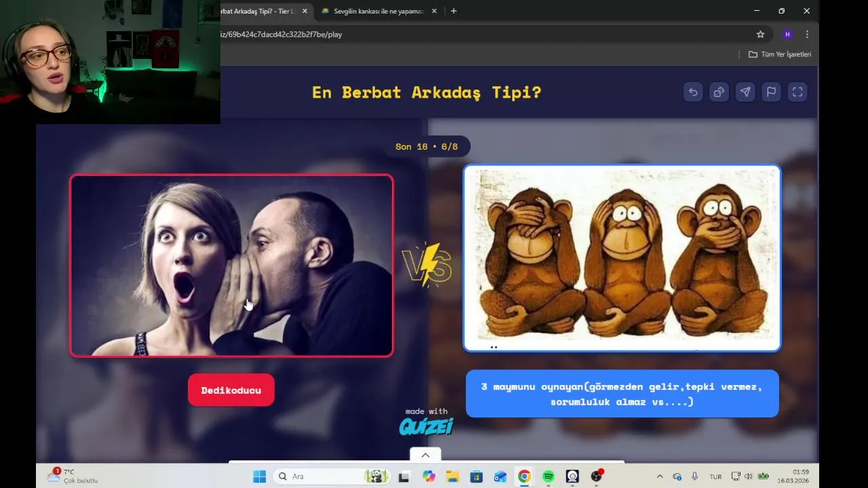Click the Chrome icon in the taskbar
868x488 pixels.
(524, 476)
